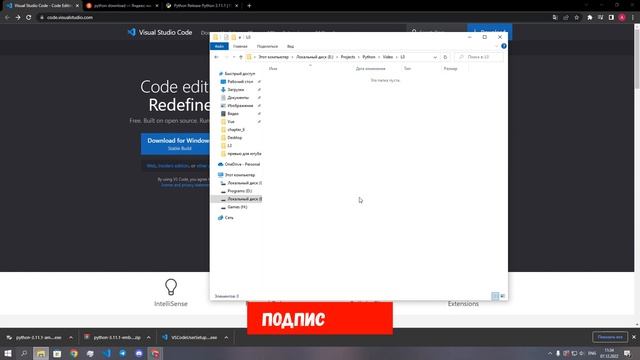Focus the Explorer search box
The width and height of the screenshot is (640, 360).
(x=478, y=57)
